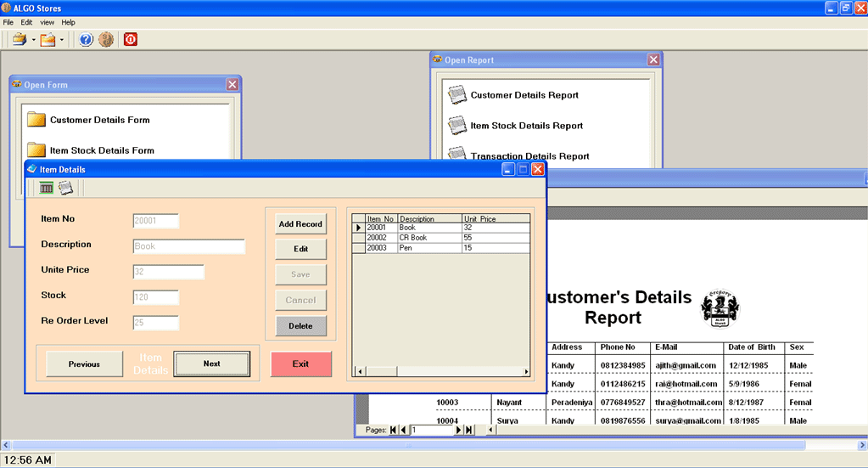Expand the dropdown arrow beside open form icon
Screen dimensions: 868x468
[33, 40]
